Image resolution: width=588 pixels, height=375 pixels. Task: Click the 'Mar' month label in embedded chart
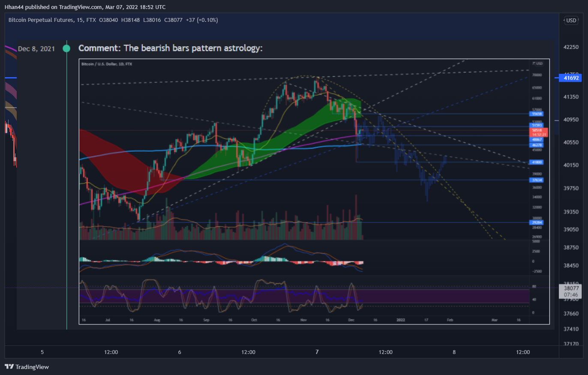[494, 320]
